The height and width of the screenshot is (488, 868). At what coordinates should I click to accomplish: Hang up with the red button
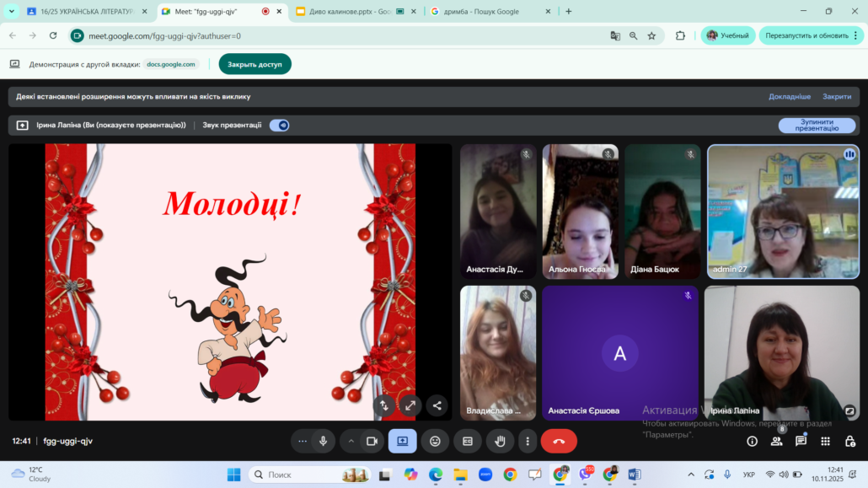[559, 441]
